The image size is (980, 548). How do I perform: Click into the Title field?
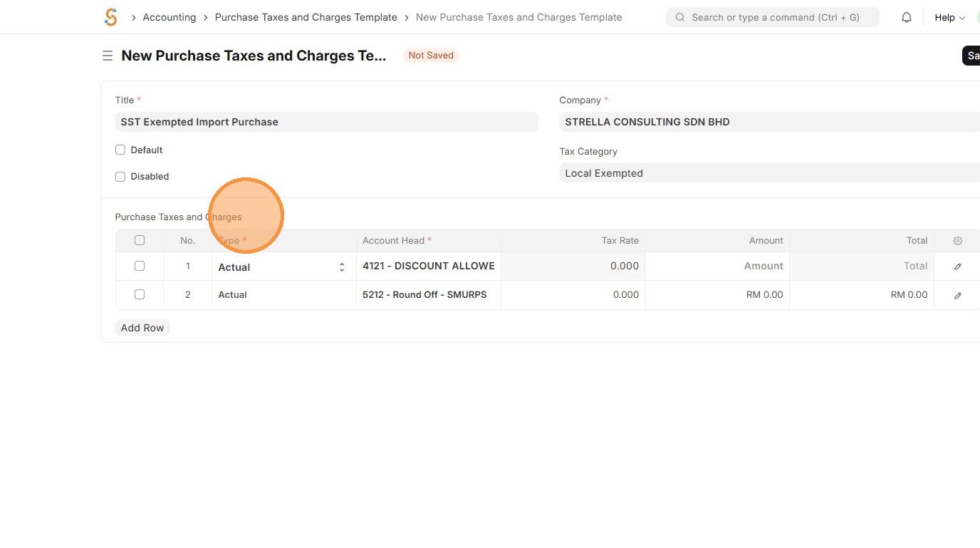point(326,122)
